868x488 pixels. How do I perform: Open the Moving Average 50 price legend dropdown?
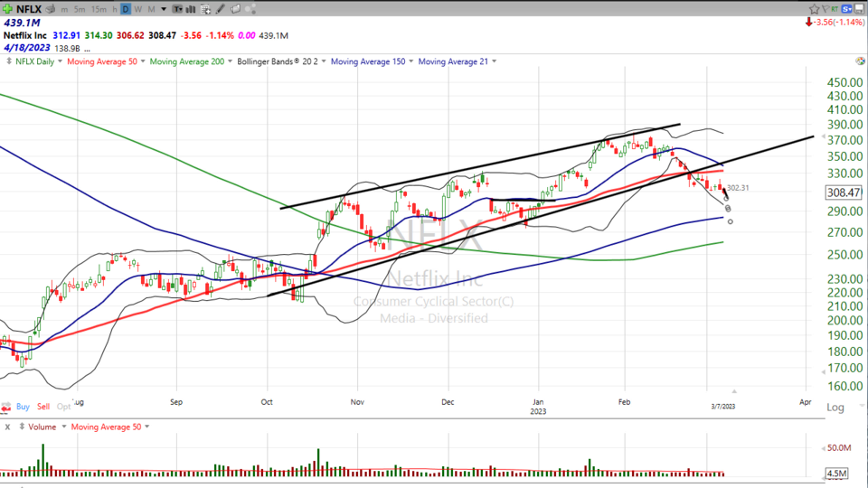click(x=142, y=61)
